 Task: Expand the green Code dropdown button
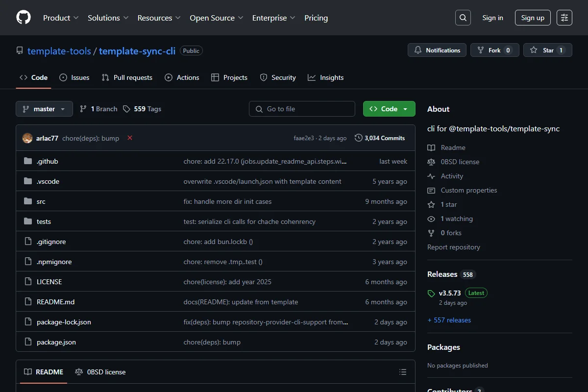pos(389,109)
